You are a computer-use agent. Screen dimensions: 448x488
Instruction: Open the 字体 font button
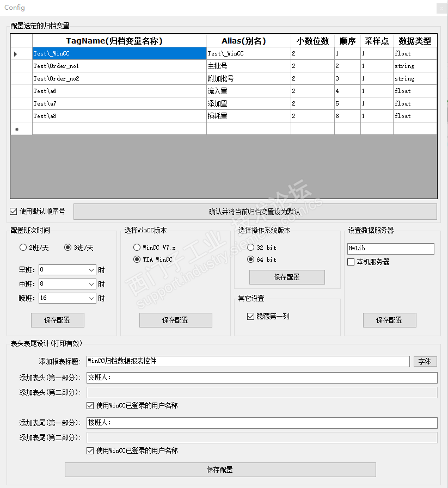[x=425, y=361]
